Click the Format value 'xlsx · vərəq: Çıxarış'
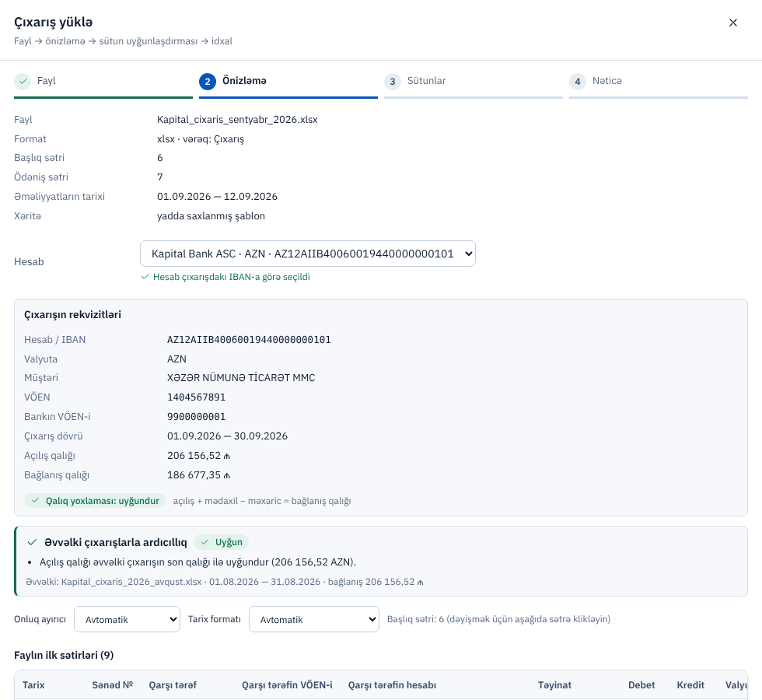This screenshot has width=762, height=700. pyautogui.click(x=201, y=139)
